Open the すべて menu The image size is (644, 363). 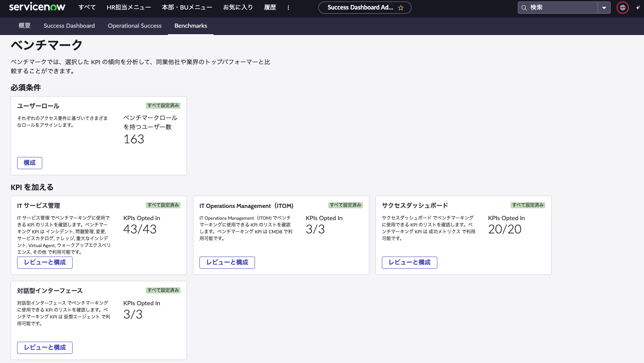tap(87, 7)
